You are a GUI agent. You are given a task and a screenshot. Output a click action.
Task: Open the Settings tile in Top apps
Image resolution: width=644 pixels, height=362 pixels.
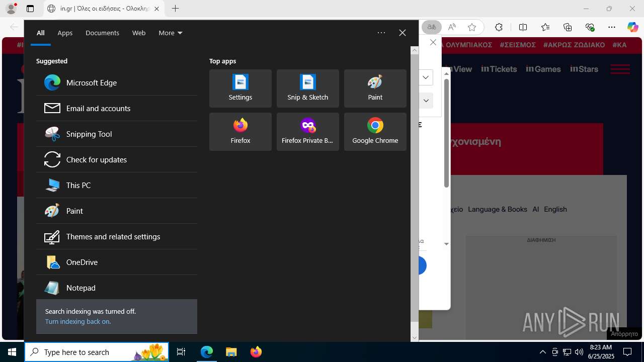240,88
